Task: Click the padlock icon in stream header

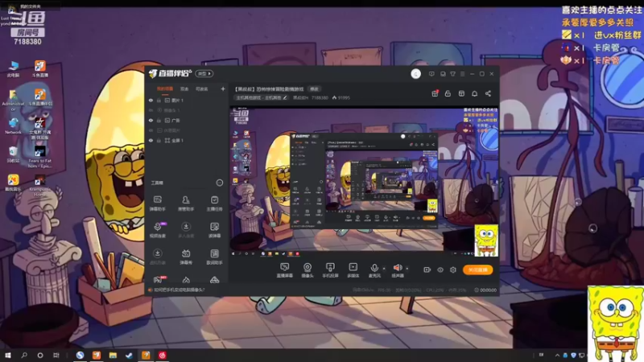Action: 448,93
